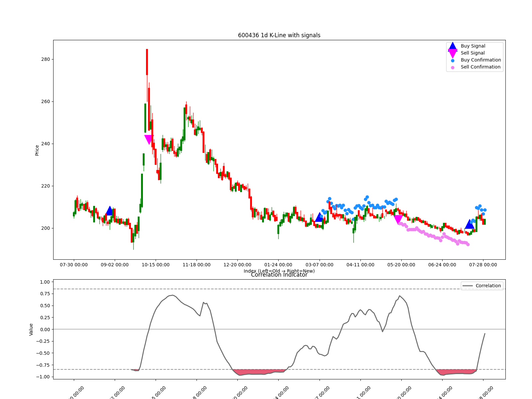Click the Sell Signal legend triangle icon
Viewport: 532px width, 399px height.
(453, 53)
